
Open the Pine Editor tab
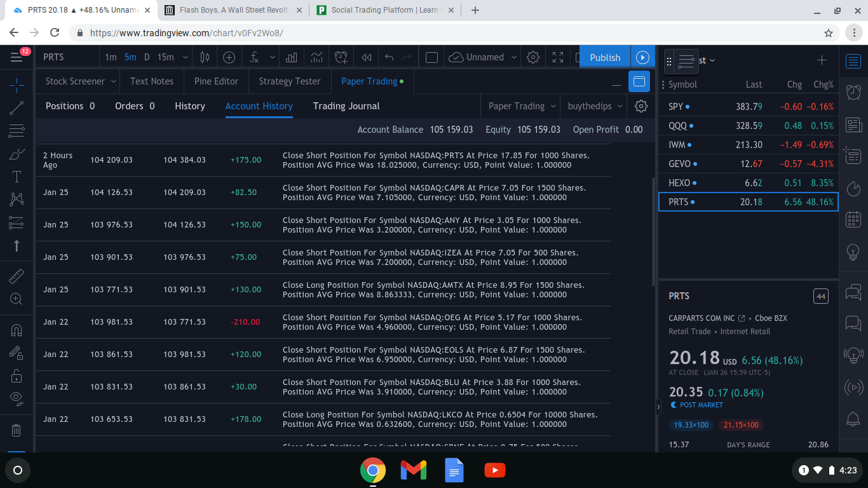tap(216, 81)
